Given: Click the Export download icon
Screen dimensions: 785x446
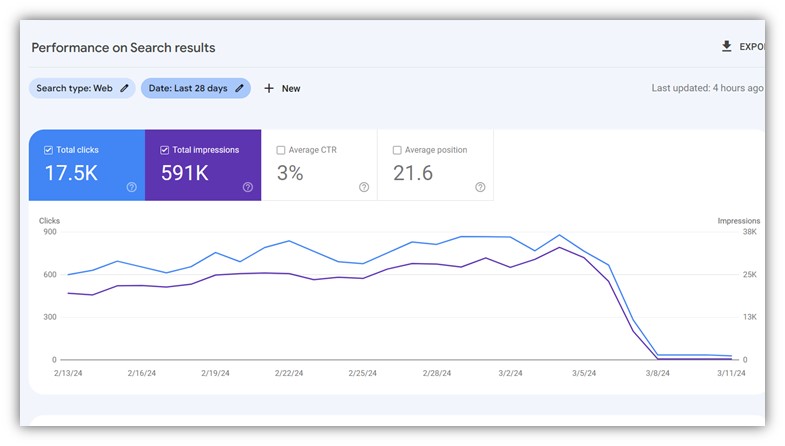Looking at the screenshot, I should point(727,47).
